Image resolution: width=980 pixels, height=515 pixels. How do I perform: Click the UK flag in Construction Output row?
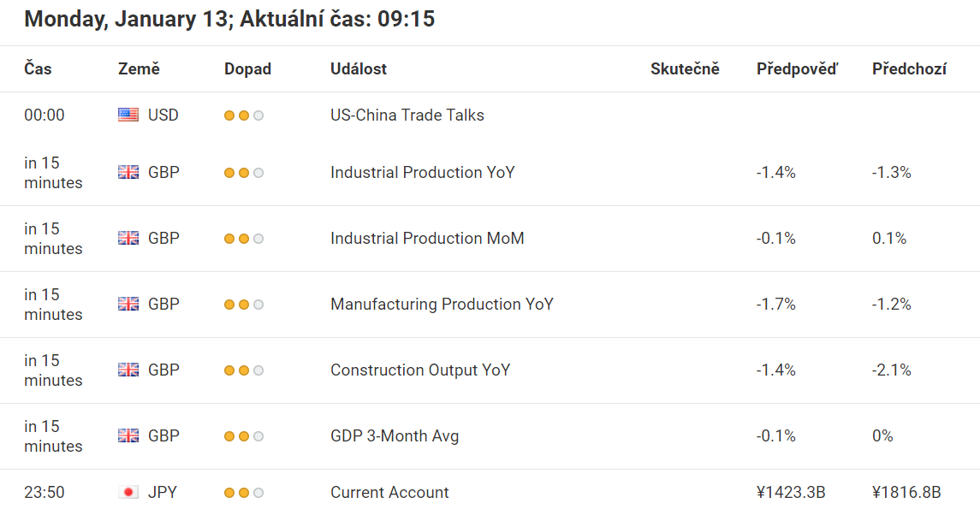[128, 370]
